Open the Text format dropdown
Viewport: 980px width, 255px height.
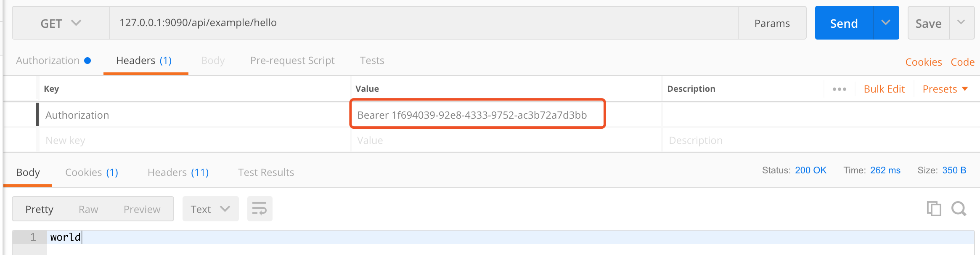point(210,208)
